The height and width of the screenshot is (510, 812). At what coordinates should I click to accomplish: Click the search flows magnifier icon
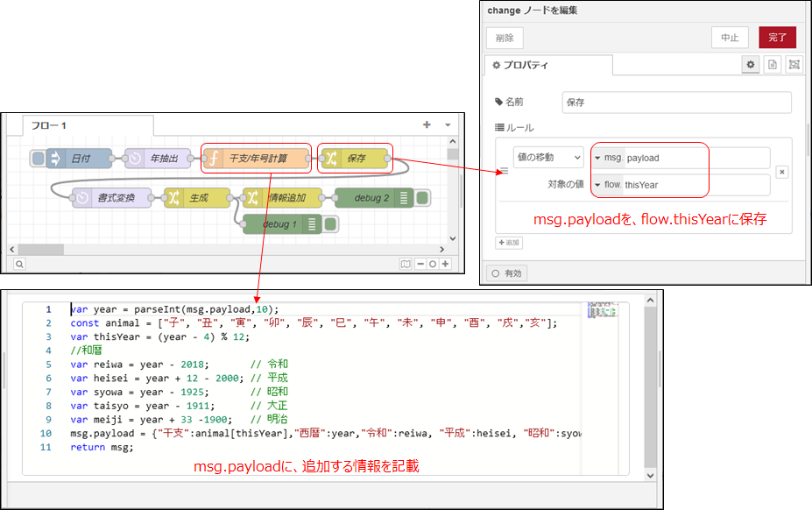[x=18, y=263]
